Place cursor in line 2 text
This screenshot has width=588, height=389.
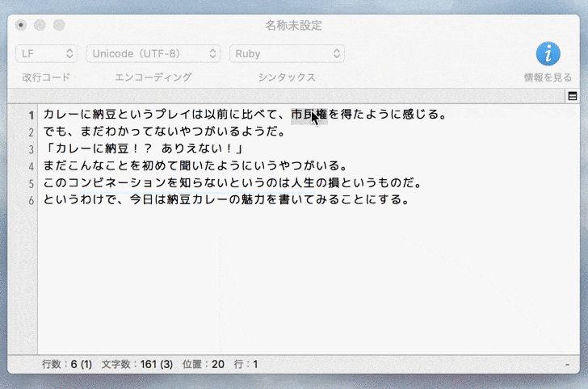tap(164, 132)
